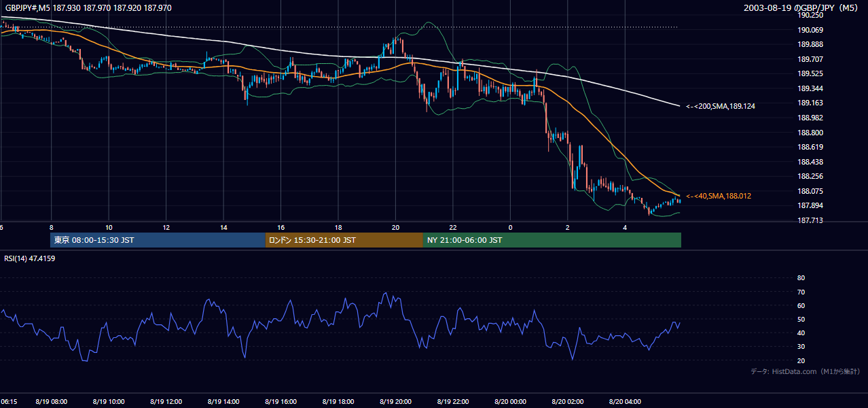Click bottom time label 8/19 20:00
Image resolution: width=868 pixels, height=408 pixels.
395,402
